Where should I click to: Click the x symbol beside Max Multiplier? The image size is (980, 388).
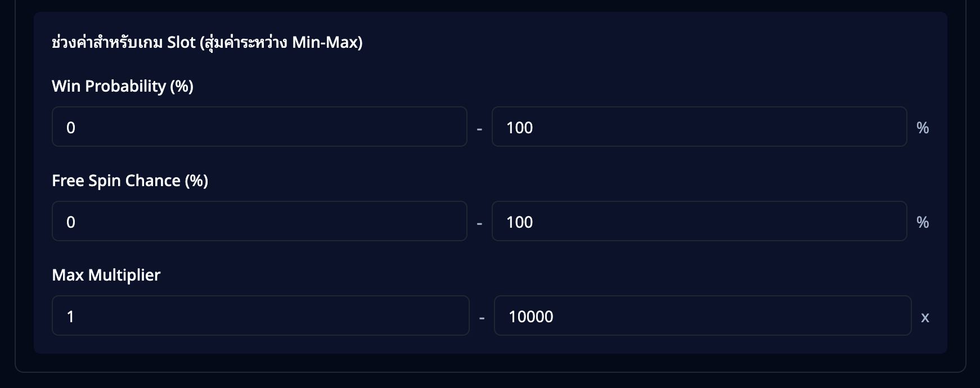[925, 317]
